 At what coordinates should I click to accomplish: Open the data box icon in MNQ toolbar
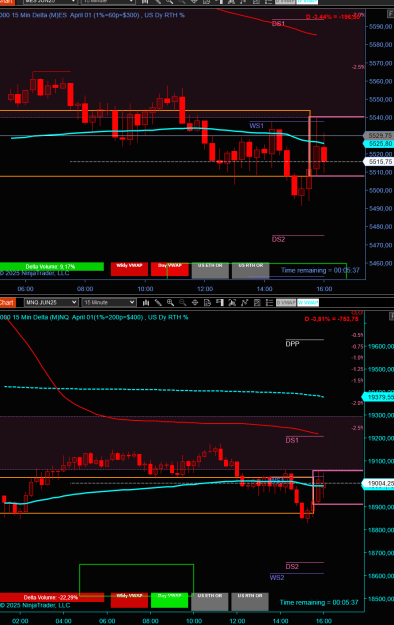click(x=207, y=303)
